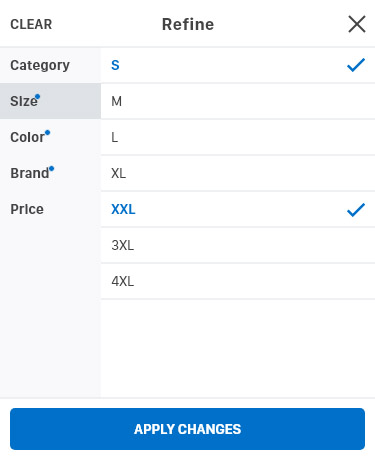Click the blue dot indicator next to Brand

(x=51, y=169)
